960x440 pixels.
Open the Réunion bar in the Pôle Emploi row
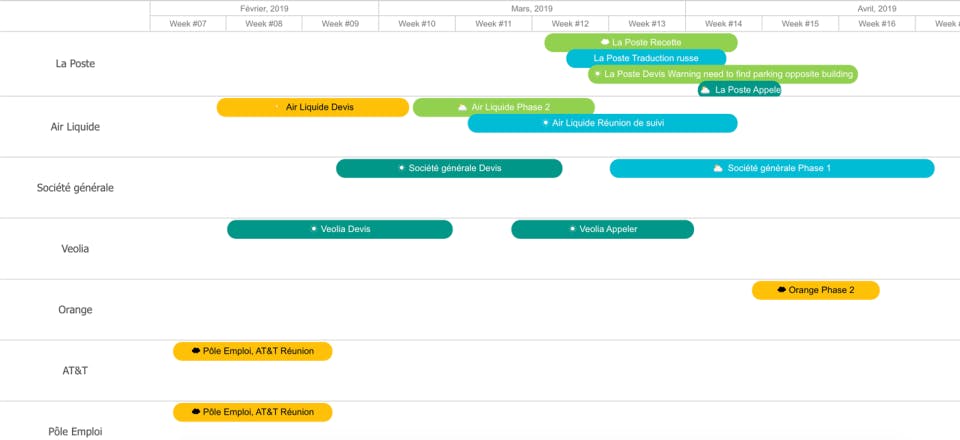tap(253, 412)
